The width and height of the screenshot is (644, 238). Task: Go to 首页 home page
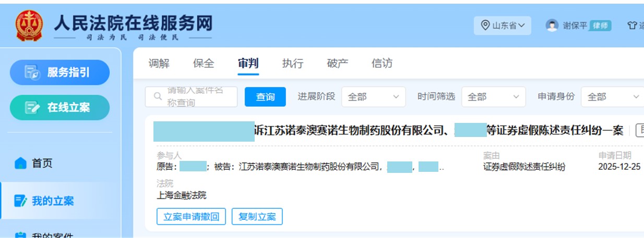42,163
